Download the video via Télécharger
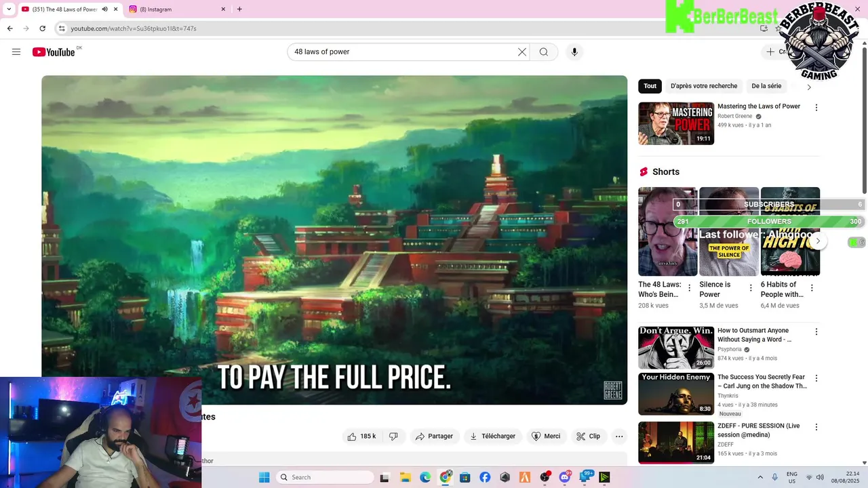Viewport: 868px width, 488px height. (492, 436)
